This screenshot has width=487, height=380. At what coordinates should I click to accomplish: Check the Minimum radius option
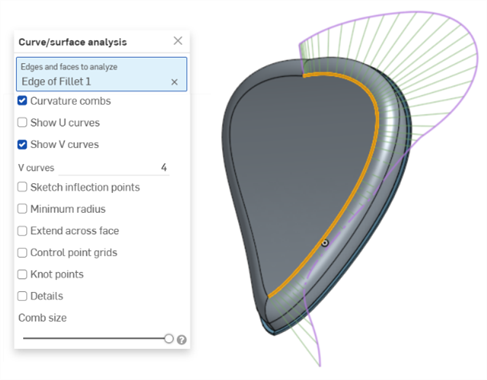pyautogui.click(x=22, y=209)
